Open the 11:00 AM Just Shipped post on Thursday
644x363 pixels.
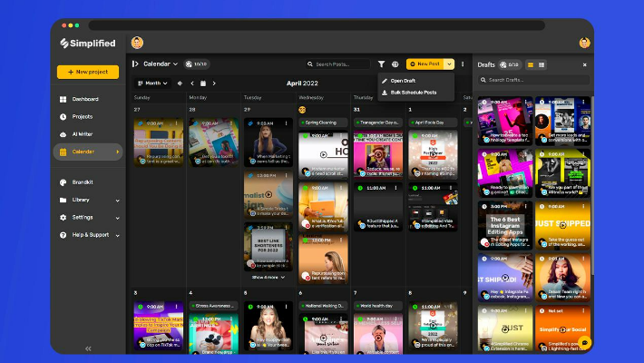coord(378,207)
